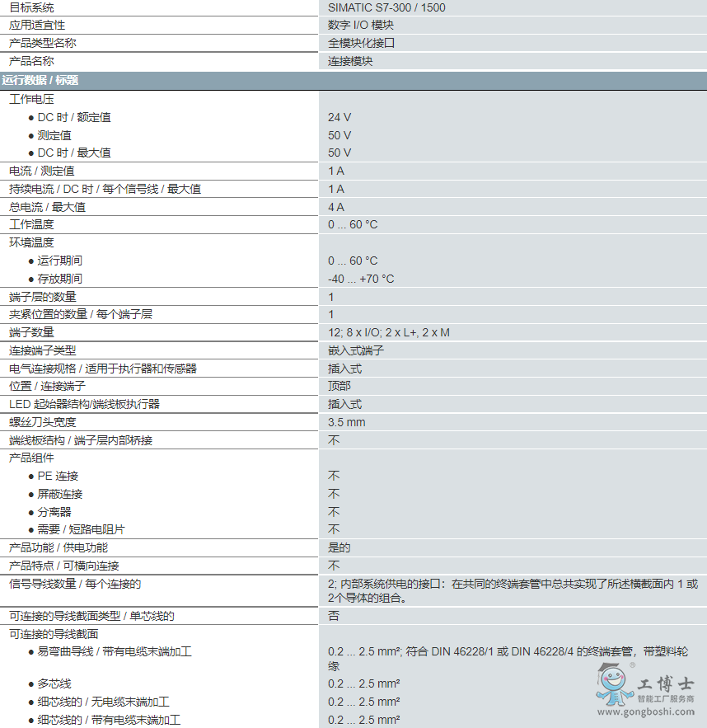Click the '屏蔽连接' bullet item

click(60, 495)
